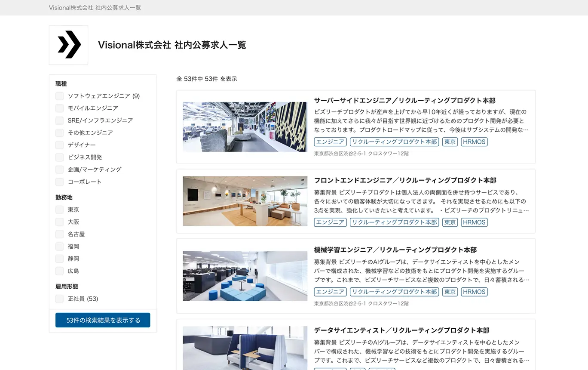Image resolution: width=588 pixels, height=370 pixels.
Task: Click the top bar Visional株式会社 社内公募求人一覧 text
Action: [95, 8]
